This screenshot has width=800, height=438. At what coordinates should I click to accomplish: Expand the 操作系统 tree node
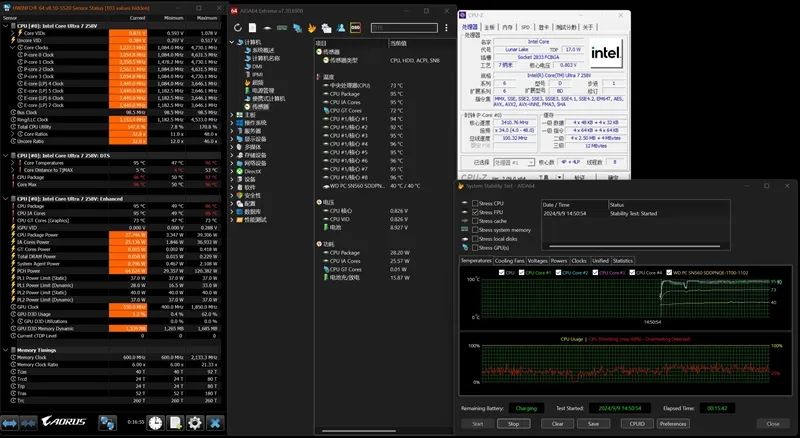[232, 123]
